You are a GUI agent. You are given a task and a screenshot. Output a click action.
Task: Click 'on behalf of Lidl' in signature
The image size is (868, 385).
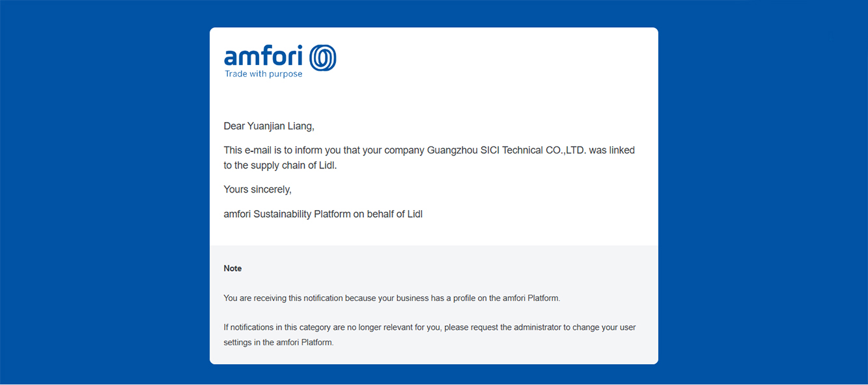pyautogui.click(x=388, y=214)
